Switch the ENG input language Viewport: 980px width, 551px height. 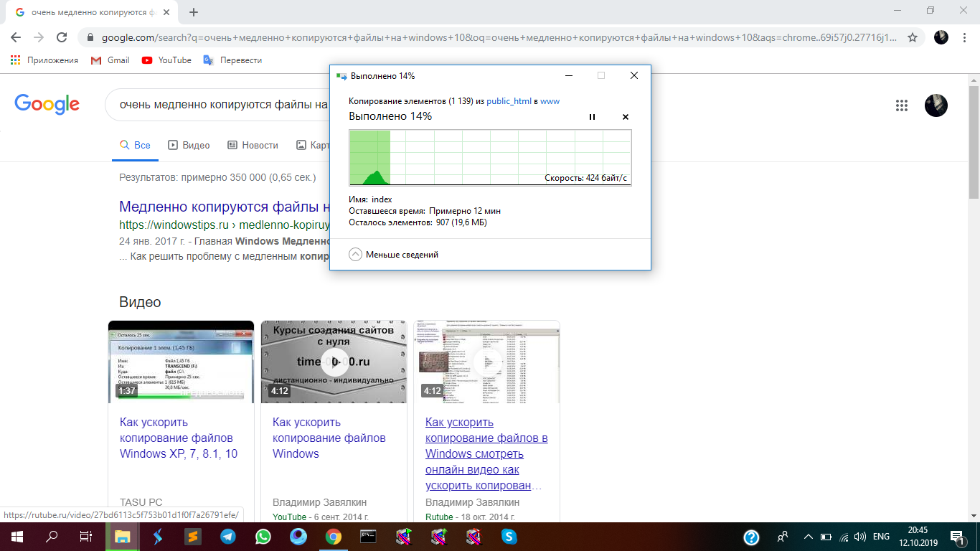click(x=881, y=537)
